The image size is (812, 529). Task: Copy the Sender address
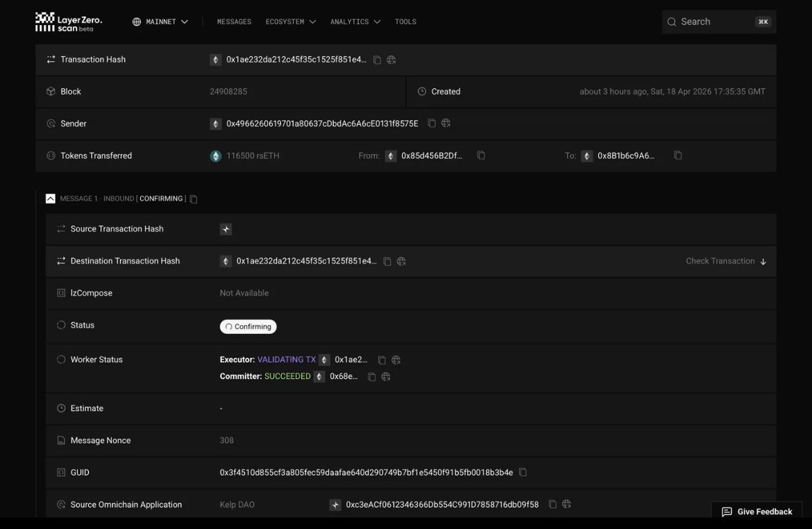[432, 124]
